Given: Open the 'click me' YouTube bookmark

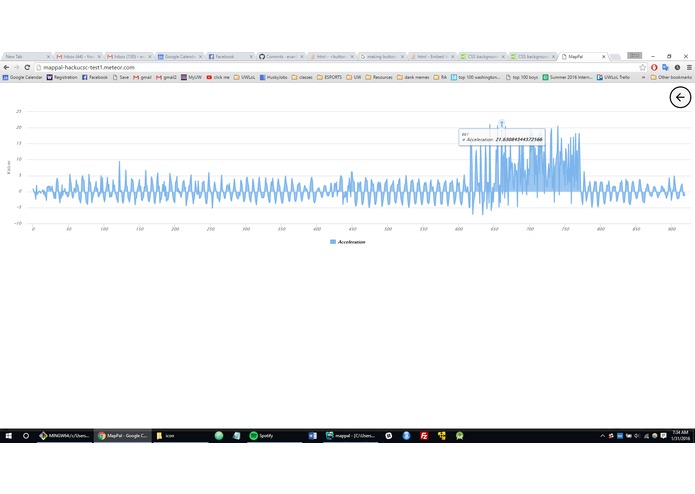Looking at the screenshot, I should (218, 77).
